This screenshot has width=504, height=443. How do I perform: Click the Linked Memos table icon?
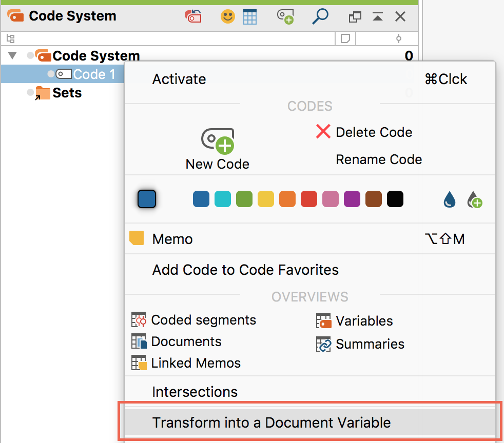coord(139,363)
